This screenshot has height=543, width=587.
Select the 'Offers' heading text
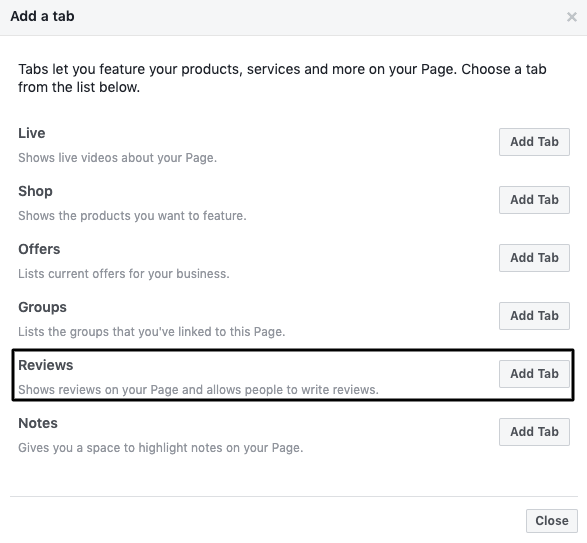(39, 249)
